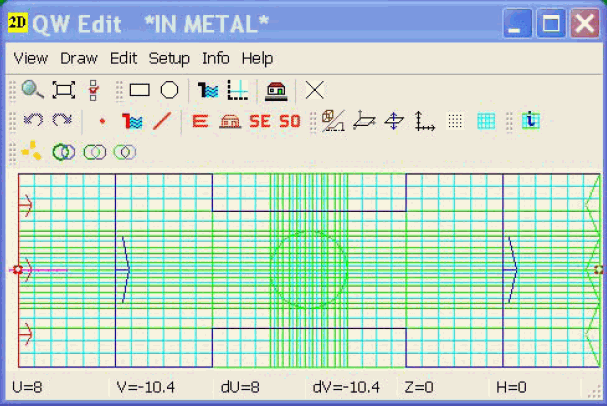Click the three overlapping circles icon
This screenshot has height=406, width=607.
[125, 152]
